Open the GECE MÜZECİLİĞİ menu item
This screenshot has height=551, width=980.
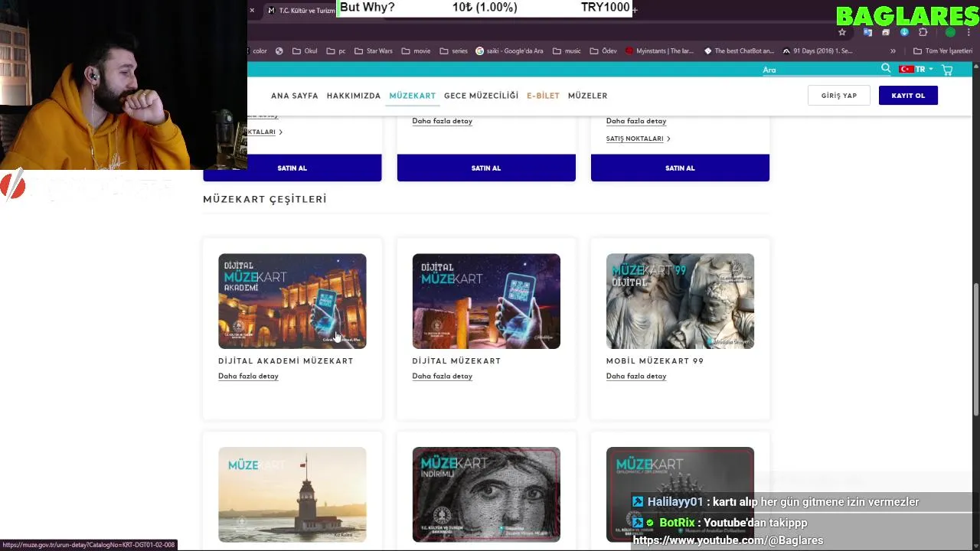click(481, 96)
